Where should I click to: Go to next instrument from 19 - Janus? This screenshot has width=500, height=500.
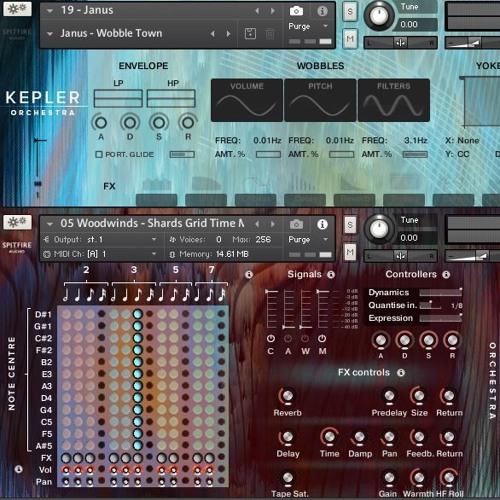[x=273, y=11]
